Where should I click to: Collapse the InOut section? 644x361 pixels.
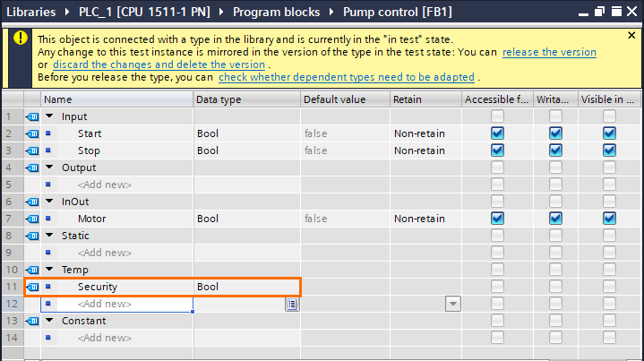49,202
